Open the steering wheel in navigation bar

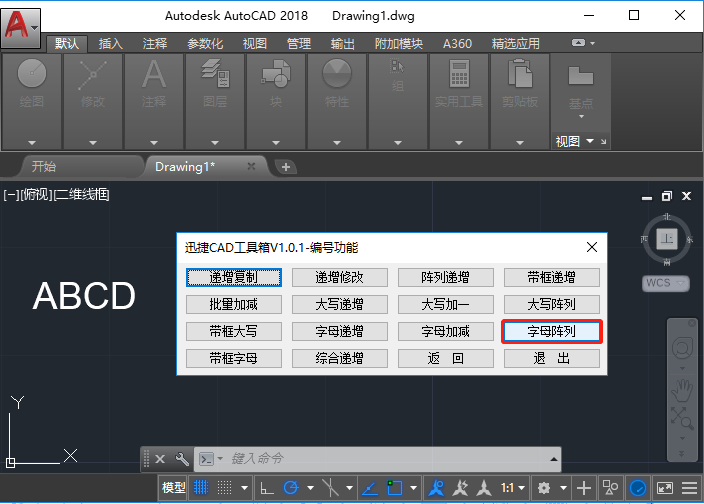tap(682, 348)
